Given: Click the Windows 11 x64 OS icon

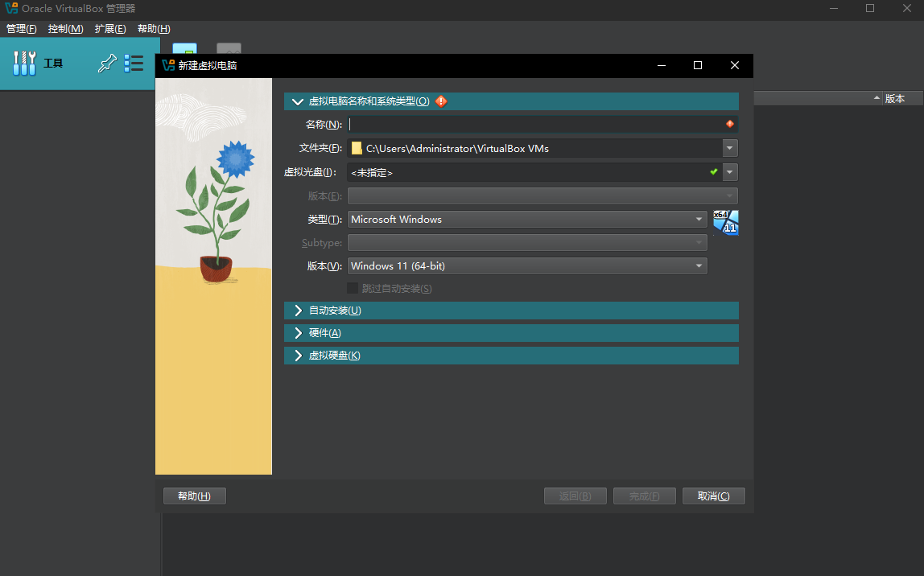Looking at the screenshot, I should click(725, 222).
